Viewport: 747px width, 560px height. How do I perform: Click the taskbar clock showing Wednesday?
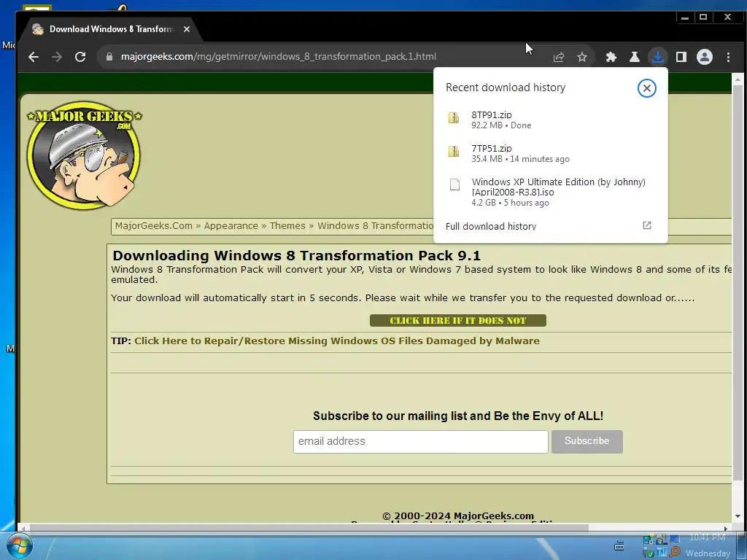coord(708,545)
